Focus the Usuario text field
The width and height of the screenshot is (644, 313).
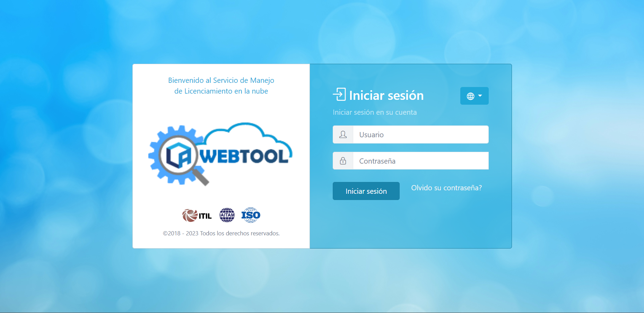click(420, 134)
